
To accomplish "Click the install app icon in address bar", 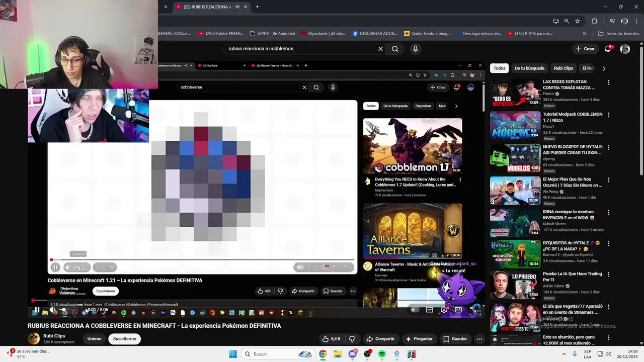I will 555,21.
